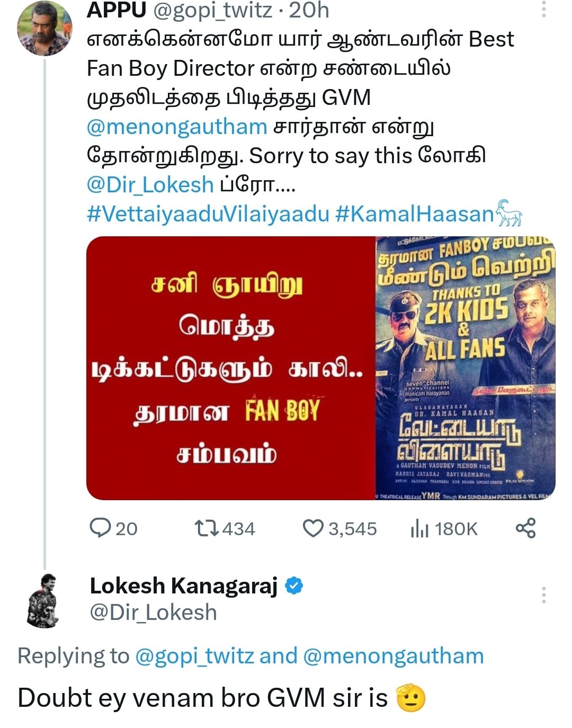Like the tweet with the heart icon
The image size is (572, 728).
point(312,528)
